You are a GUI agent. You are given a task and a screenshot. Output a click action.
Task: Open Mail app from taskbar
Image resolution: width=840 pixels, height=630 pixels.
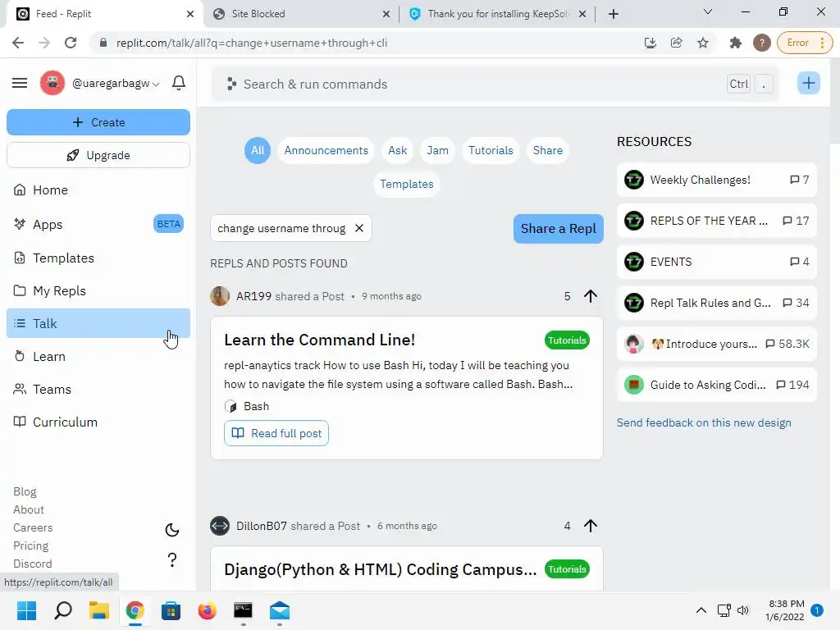pyautogui.click(x=280, y=610)
